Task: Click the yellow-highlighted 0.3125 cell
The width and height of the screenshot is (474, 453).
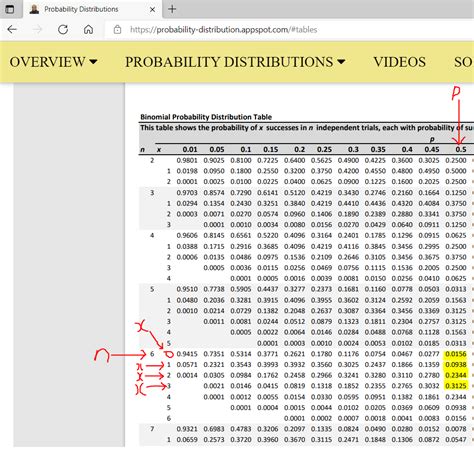Action: click(456, 386)
